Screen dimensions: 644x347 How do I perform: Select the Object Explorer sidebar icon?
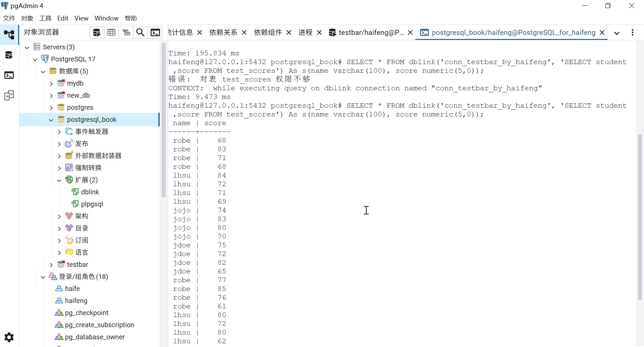click(x=9, y=35)
